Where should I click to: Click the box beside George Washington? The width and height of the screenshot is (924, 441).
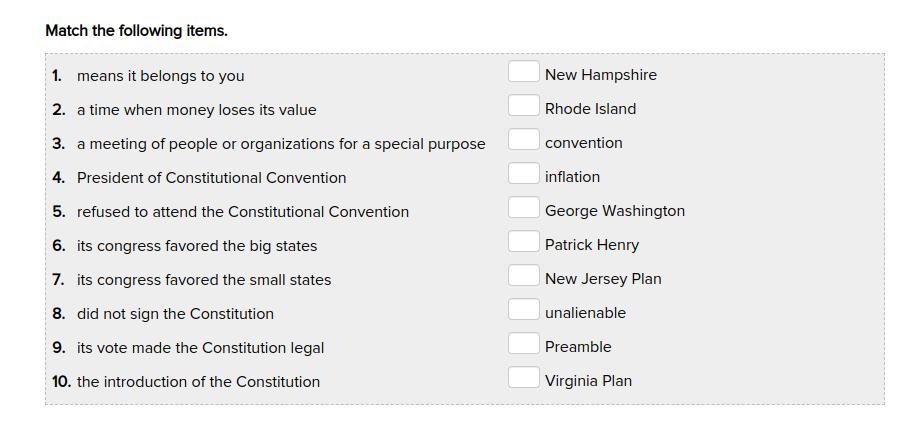point(523,208)
